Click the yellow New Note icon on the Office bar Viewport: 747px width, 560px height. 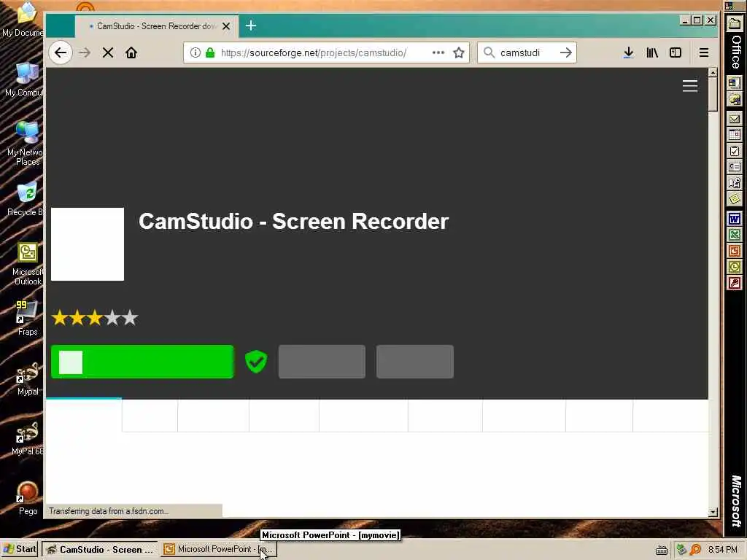[734, 198]
